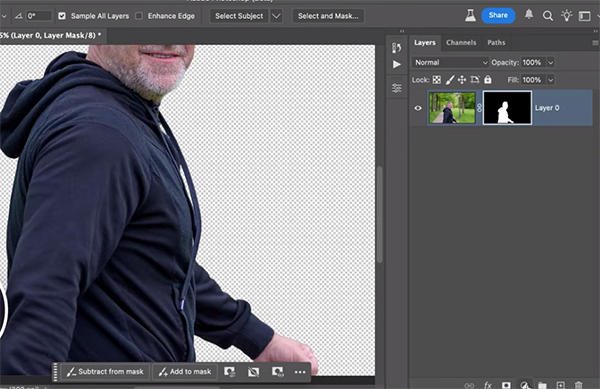The height and width of the screenshot is (389, 600).
Task: Click the canvas vertical scrollbar
Action: click(x=380, y=214)
